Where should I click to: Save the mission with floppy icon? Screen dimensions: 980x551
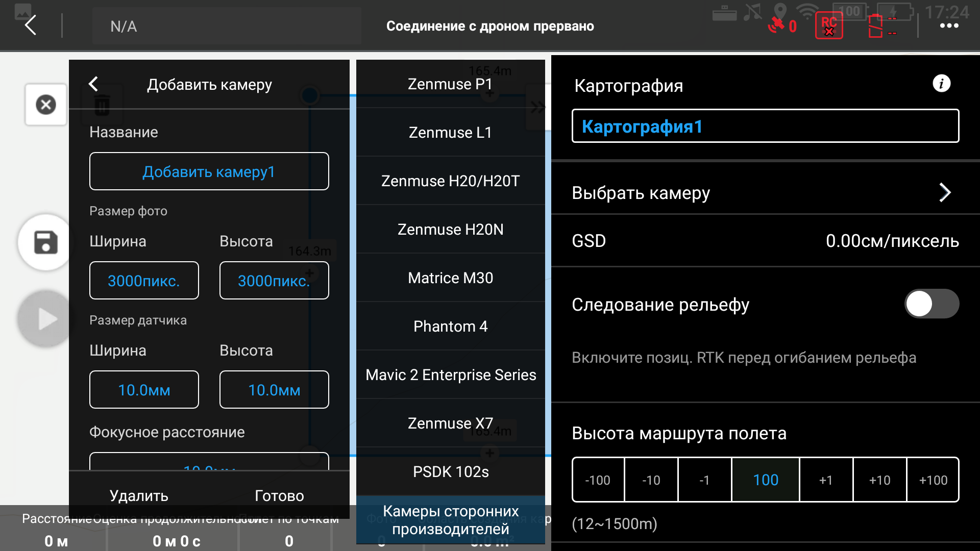point(46,242)
